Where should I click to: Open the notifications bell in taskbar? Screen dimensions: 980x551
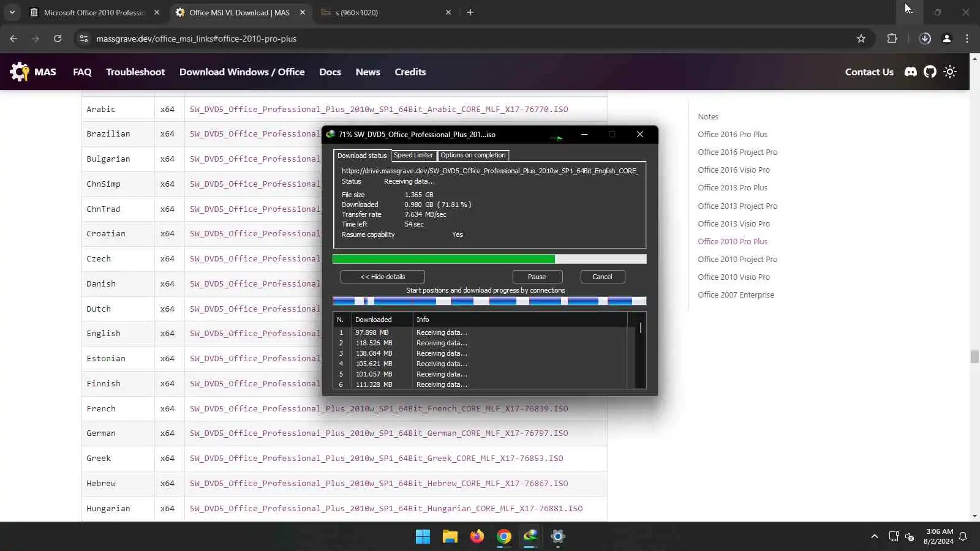coord(963,537)
